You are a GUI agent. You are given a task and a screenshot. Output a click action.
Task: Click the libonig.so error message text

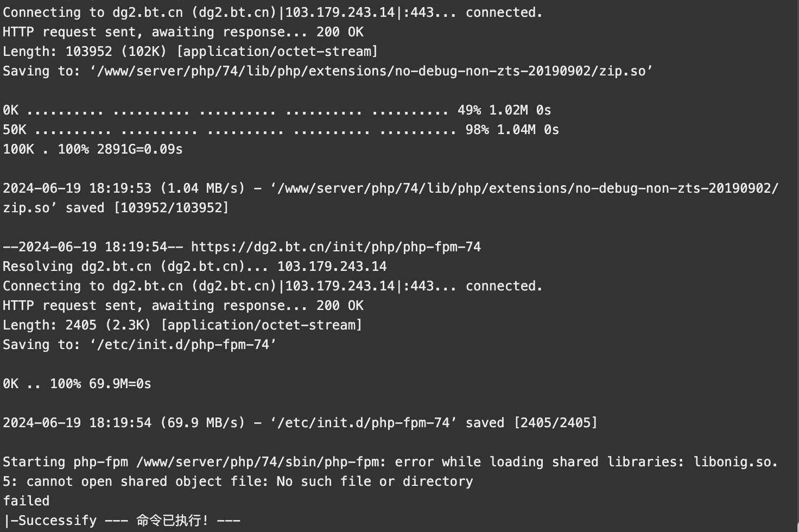(x=735, y=462)
